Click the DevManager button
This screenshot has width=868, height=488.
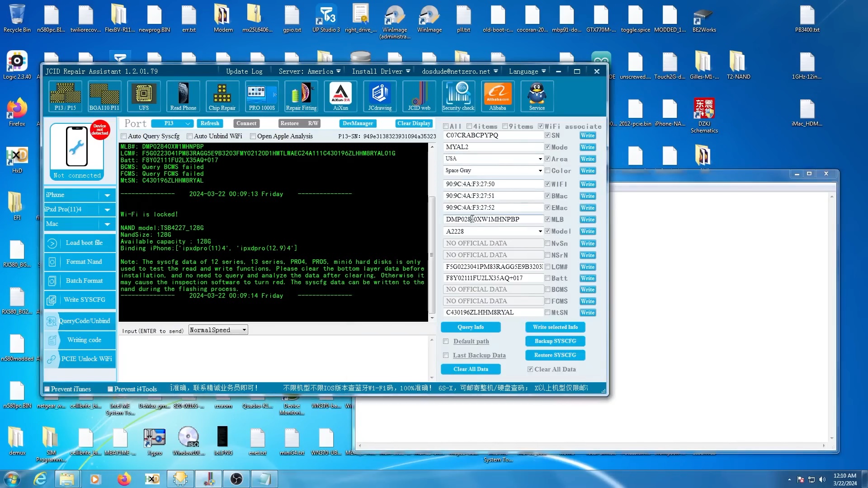point(358,123)
